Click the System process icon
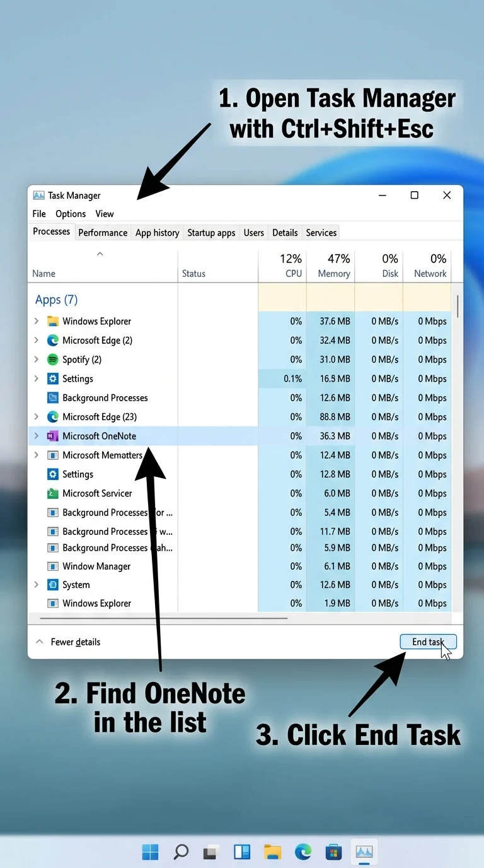This screenshot has height=868, width=484. 53,585
